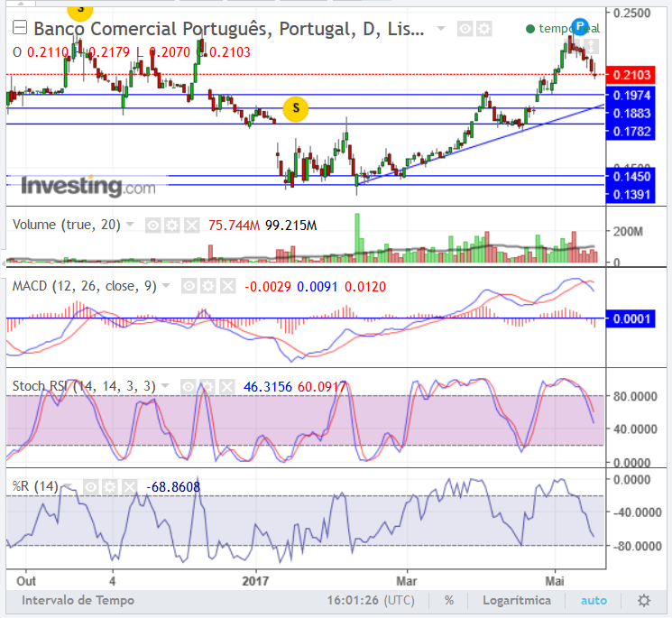Click the Stoch RSI (14, 14, 3, 3) label

point(84,386)
